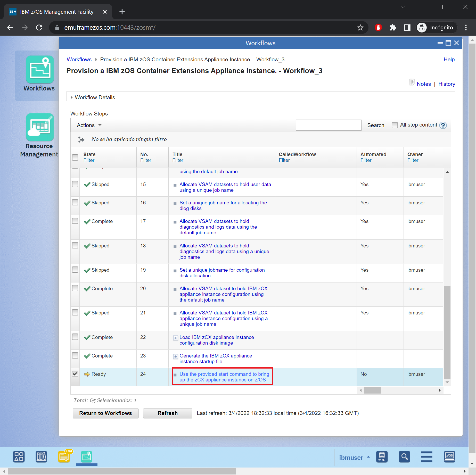Click the table horizontal scrollbar thumb

373,390
